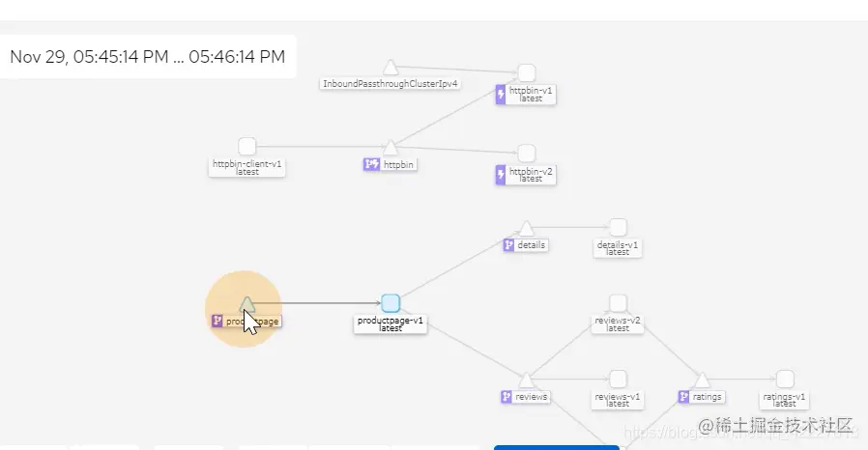The height and width of the screenshot is (450, 868).
Task: Click the edge from details to details-v1
Action: point(571,227)
